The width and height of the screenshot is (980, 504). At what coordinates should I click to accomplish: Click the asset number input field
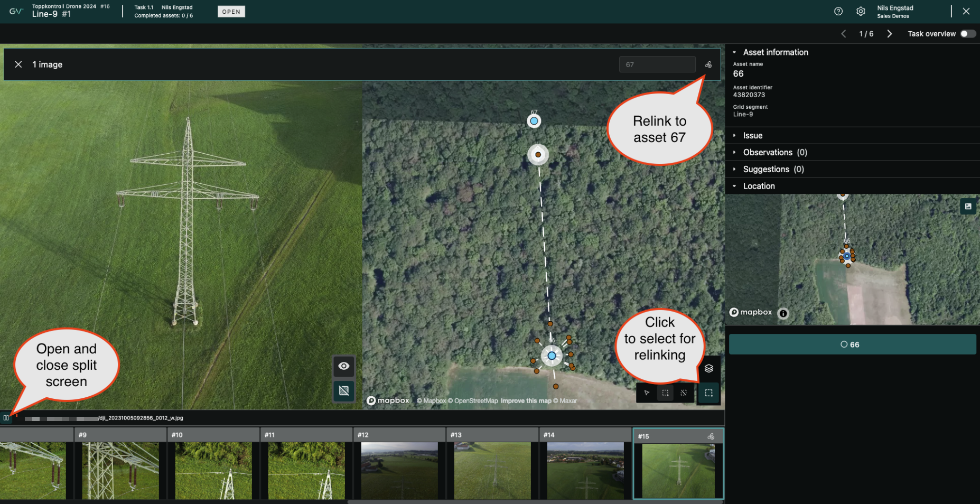tap(657, 65)
